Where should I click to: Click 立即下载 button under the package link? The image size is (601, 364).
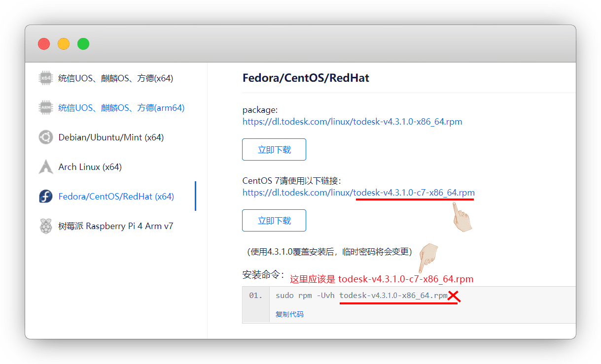click(274, 150)
